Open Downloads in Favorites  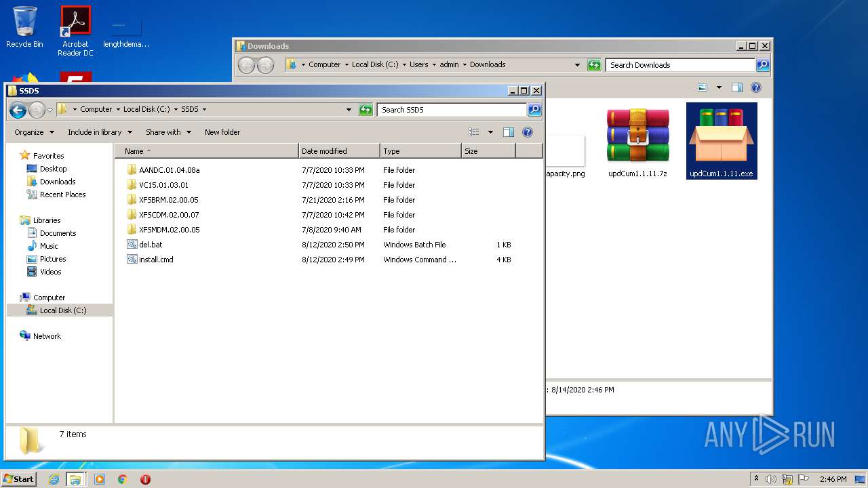58,182
